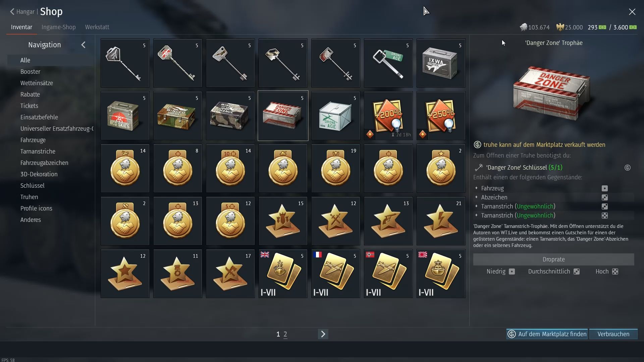Screen dimensions: 644x362
Task: Advance to next inventory page arrow
Action: (323, 334)
